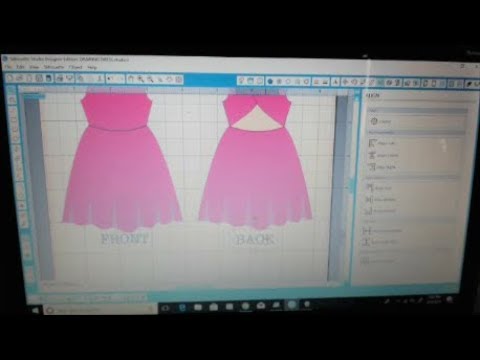This screenshot has width=480, height=360.
Task: Select the BACK text on canvas
Action: point(255,239)
